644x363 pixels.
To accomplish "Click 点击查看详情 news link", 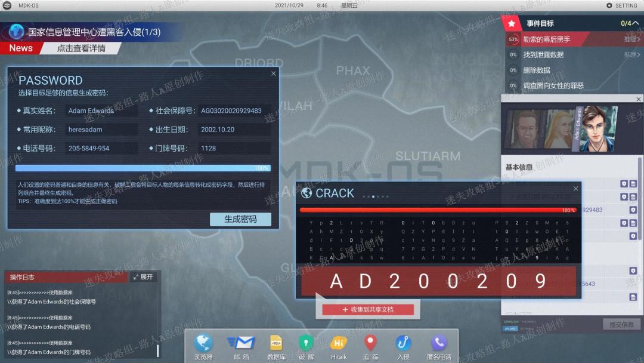I will tap(81, 48).
